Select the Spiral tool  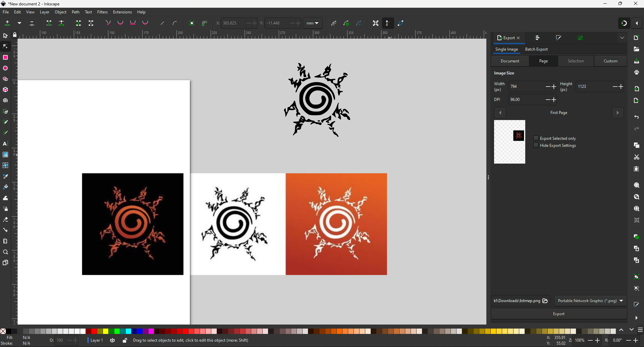(x=5, y=101)
